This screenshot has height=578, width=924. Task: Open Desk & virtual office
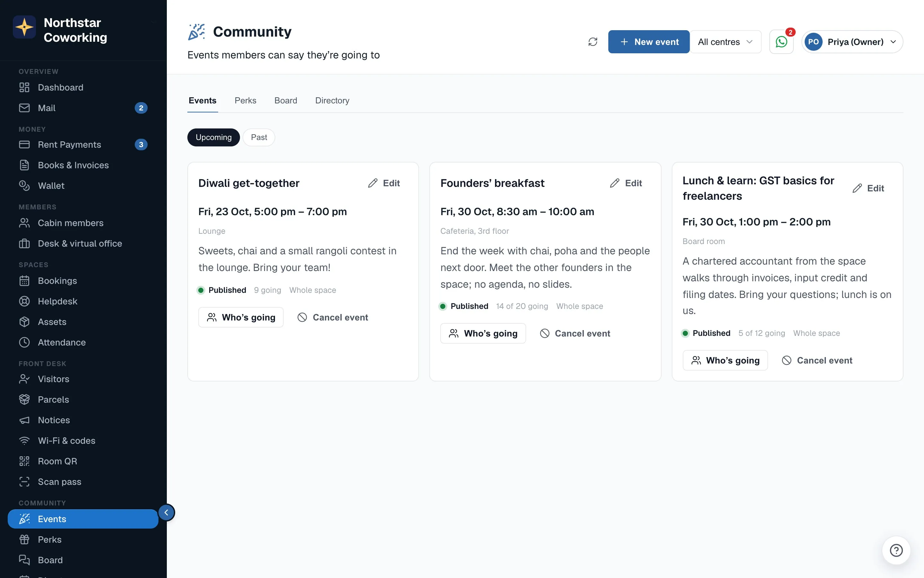[83, 243]
